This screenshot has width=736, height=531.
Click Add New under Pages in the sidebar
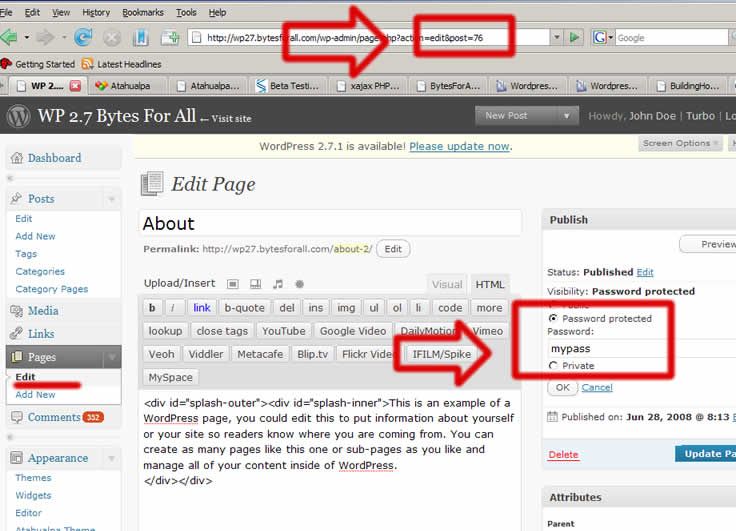(35, 395)
